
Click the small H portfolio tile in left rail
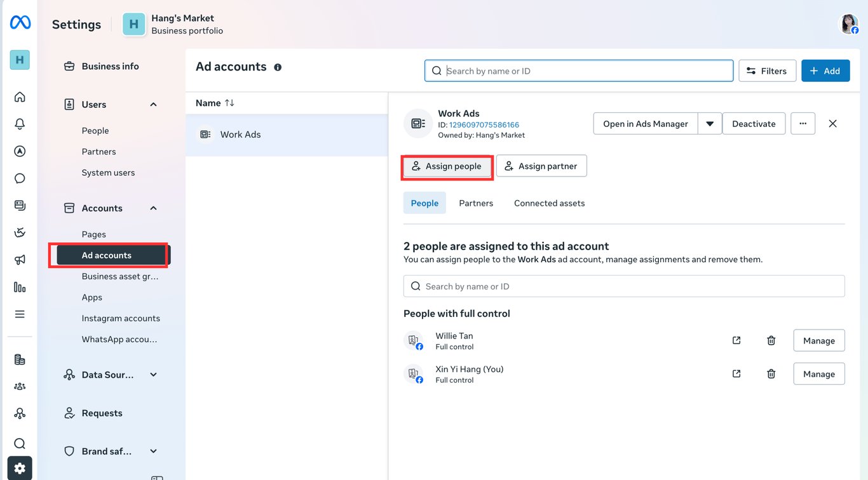(20, 60)
